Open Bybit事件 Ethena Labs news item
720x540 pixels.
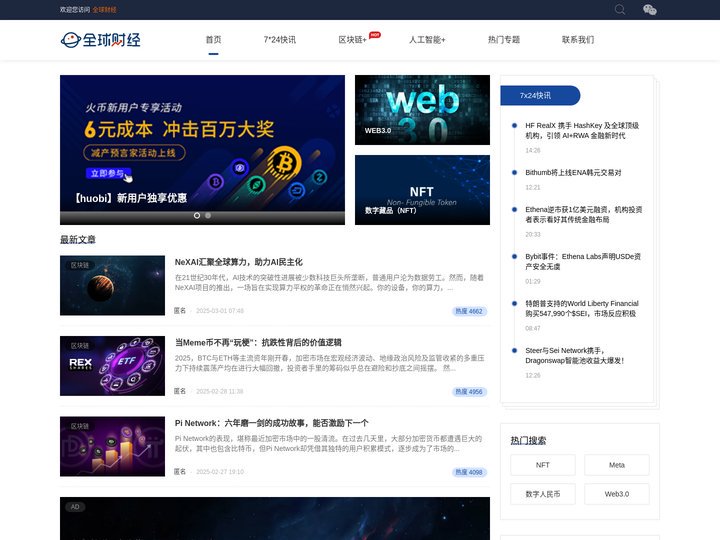[583, 261]
